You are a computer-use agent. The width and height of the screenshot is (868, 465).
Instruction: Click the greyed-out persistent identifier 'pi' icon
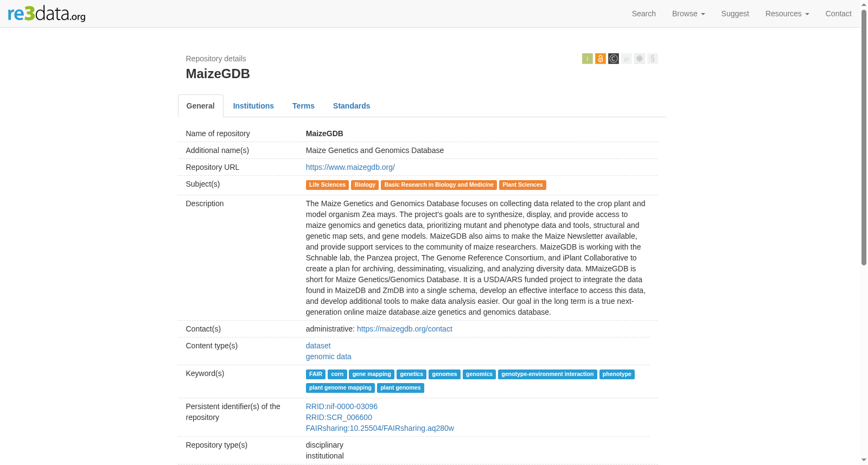tap(626, 59)
